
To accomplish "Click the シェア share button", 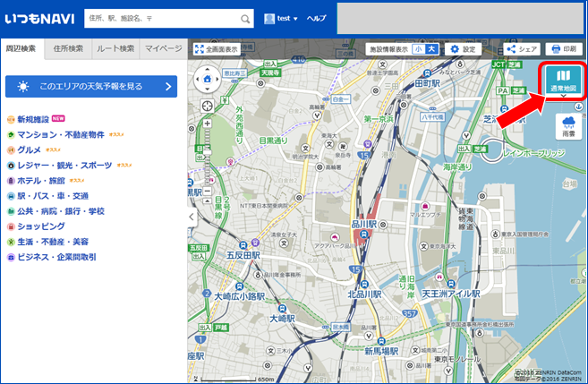I will pyautogui.click(x=522, y=49).
